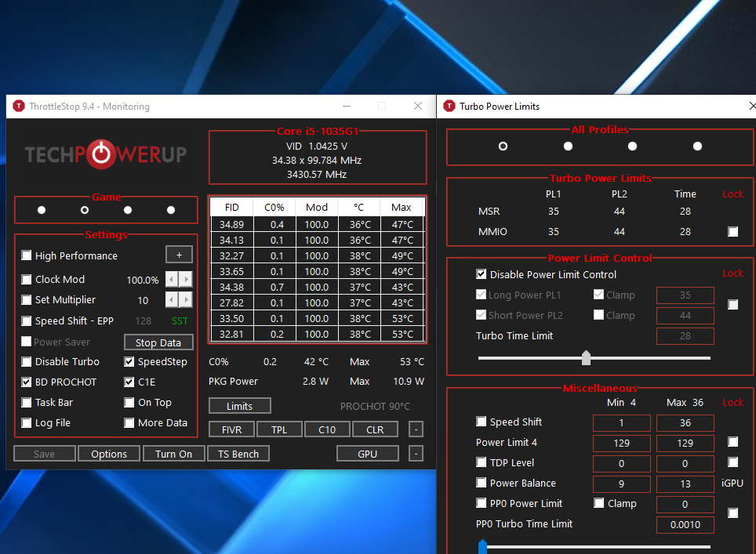Viewport: 756px width, 554px height.
Task: Edit the Power Limit 4 first field
Action: [621, 444]
